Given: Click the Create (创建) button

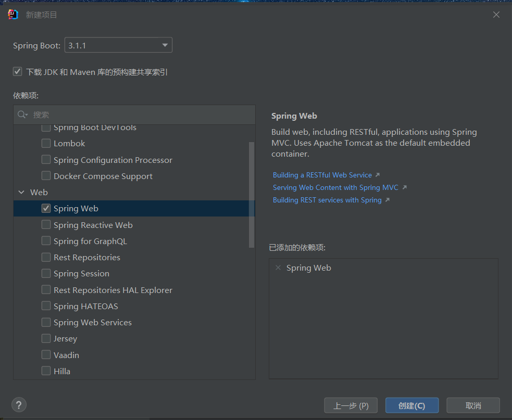Looking at the screenshot, I should click(x=412, y=405).
